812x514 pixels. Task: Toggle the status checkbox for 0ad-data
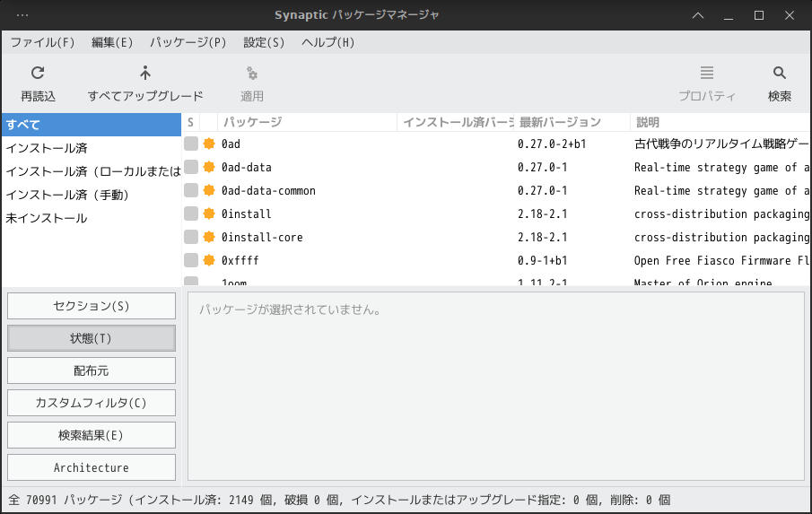(x=191, y=167)
